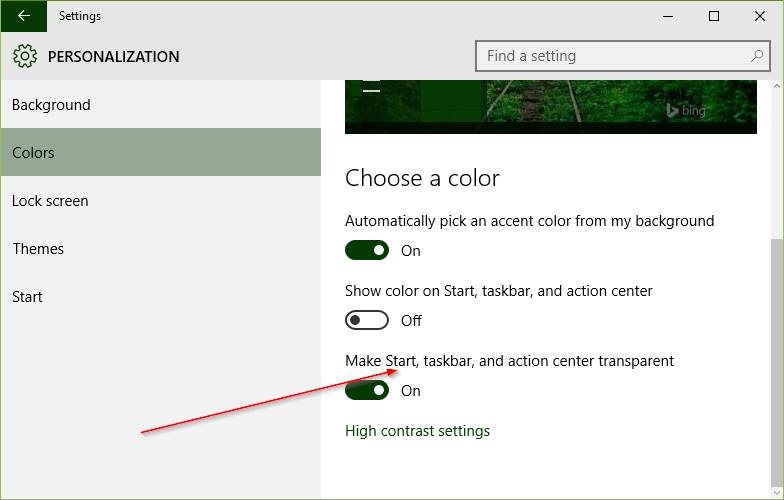Viewport: 784px width, 500px height.
Task: Click the magnifier icon in search box
Action: tap(757, 56)
